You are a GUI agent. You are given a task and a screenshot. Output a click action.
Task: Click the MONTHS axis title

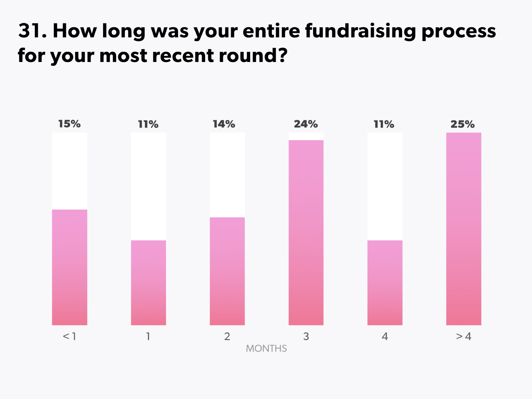pos(266,348)
